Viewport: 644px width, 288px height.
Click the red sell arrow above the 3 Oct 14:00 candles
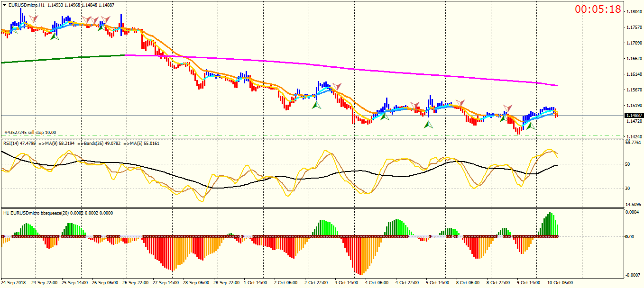click(337, 87)
